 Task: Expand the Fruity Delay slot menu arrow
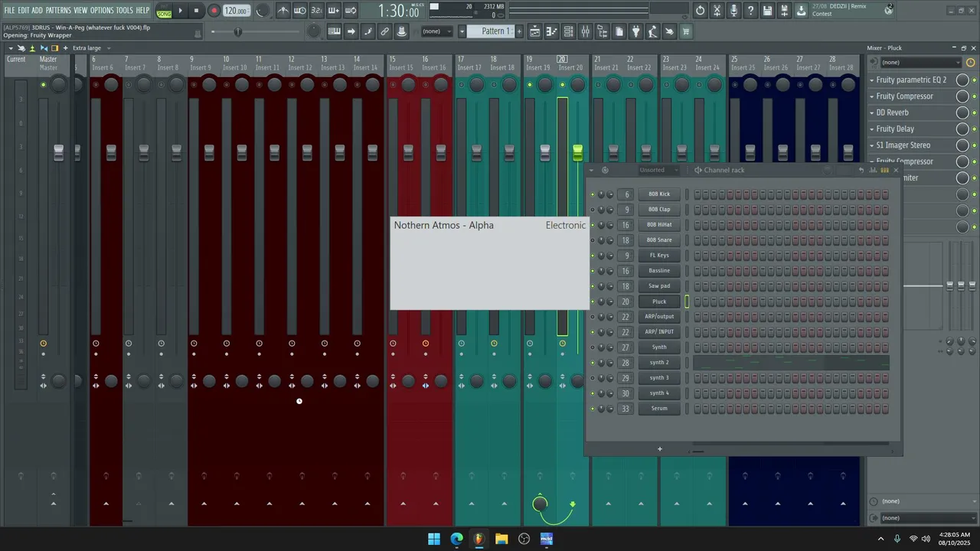(872, 129)
